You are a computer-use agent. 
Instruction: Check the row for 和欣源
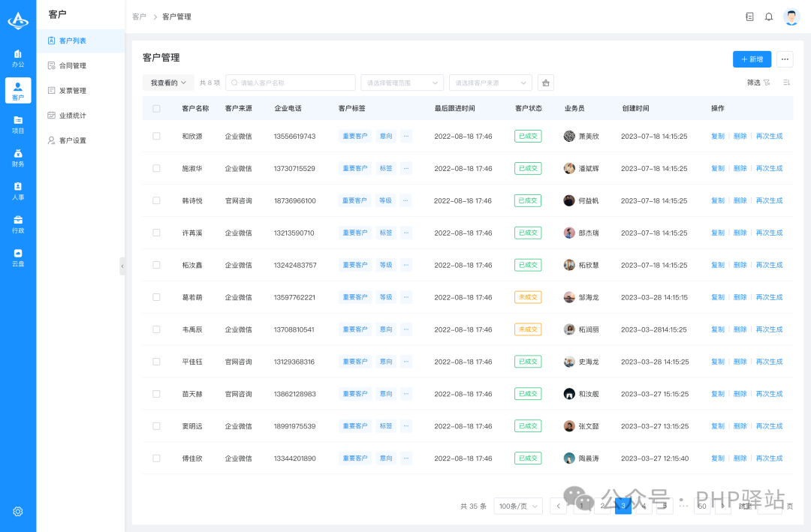pos(156,136)
